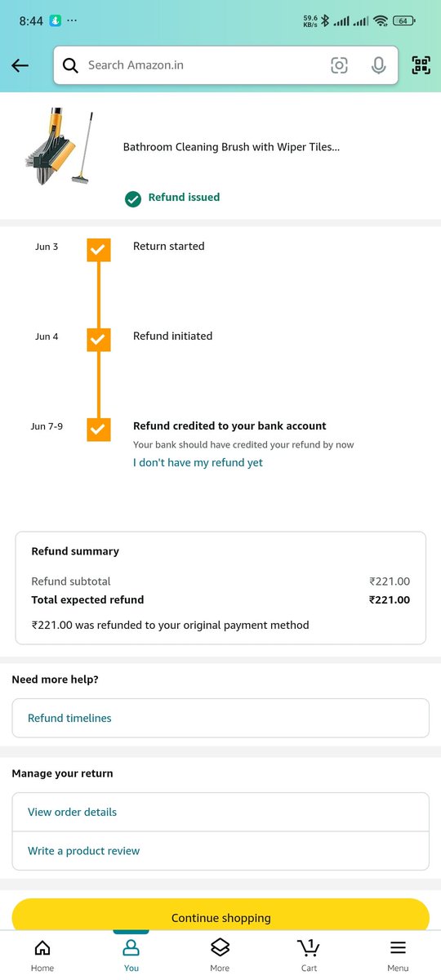This screenshot has height=980, width=441.
Task: Open Refund timelines help row
Action: (220, 718)
